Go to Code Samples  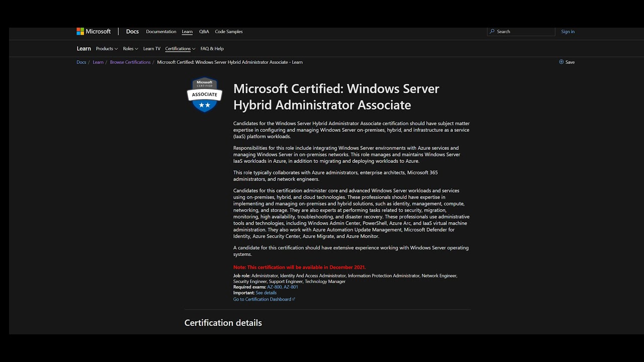(229, 32)
